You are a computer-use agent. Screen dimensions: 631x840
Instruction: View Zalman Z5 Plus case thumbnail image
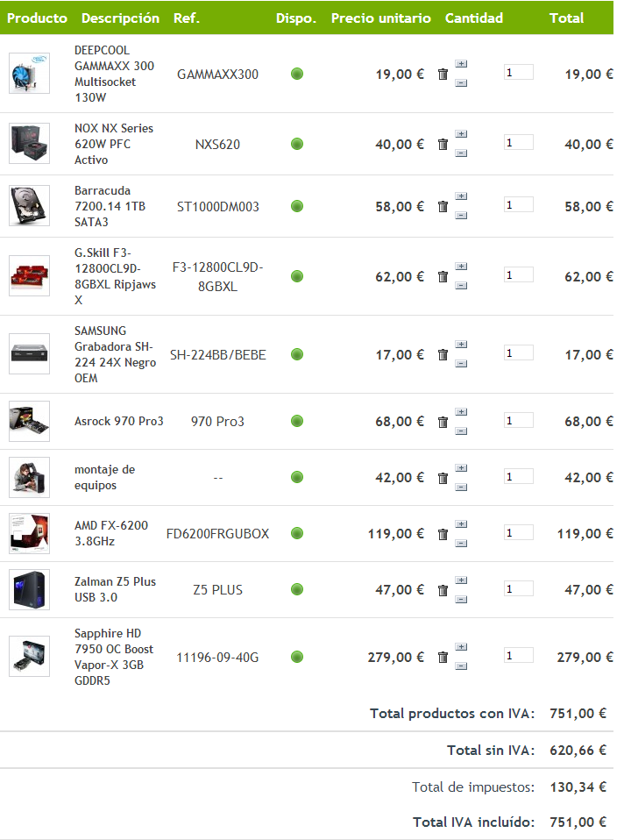[30, 589]
